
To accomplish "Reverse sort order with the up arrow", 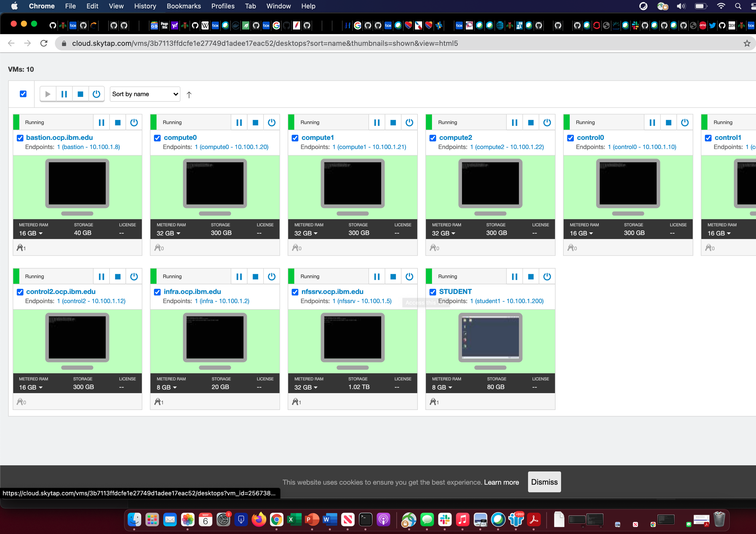I will point(189,95).
